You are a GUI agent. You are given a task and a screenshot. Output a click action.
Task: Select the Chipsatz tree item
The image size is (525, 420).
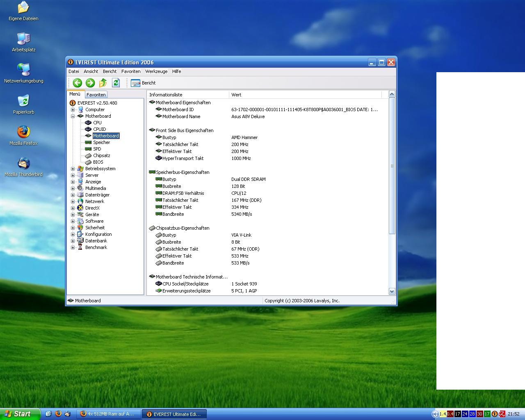point(101,155)
